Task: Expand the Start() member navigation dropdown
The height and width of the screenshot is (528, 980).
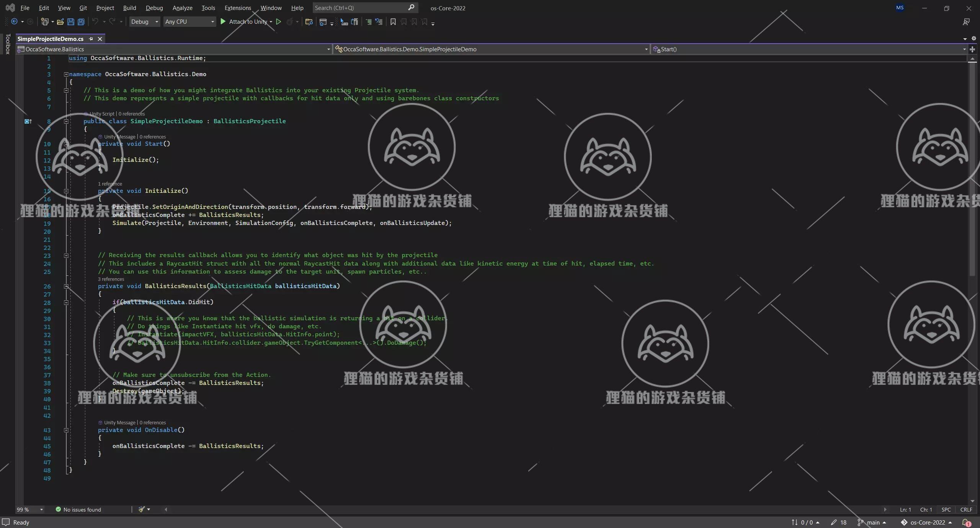Action: click(964, 49)
